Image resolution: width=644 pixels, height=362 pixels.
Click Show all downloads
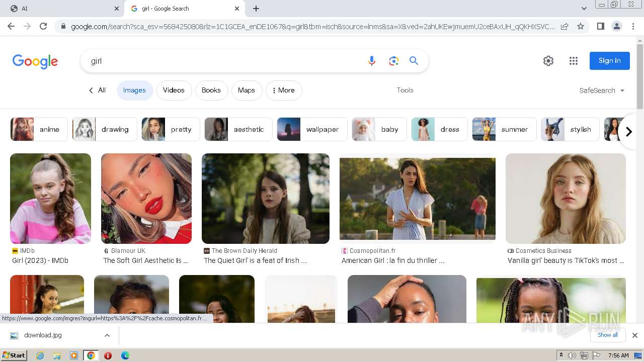click(608, 335)
